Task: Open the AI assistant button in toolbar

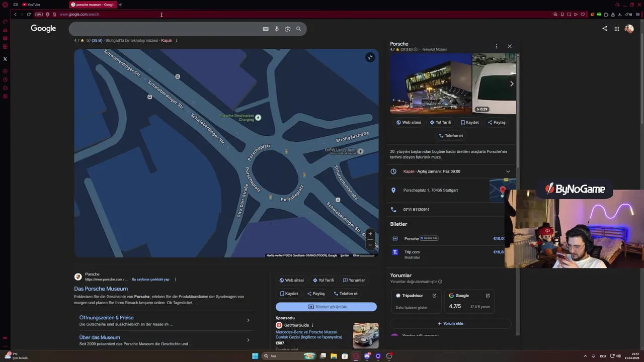Action: coord(629,14)
